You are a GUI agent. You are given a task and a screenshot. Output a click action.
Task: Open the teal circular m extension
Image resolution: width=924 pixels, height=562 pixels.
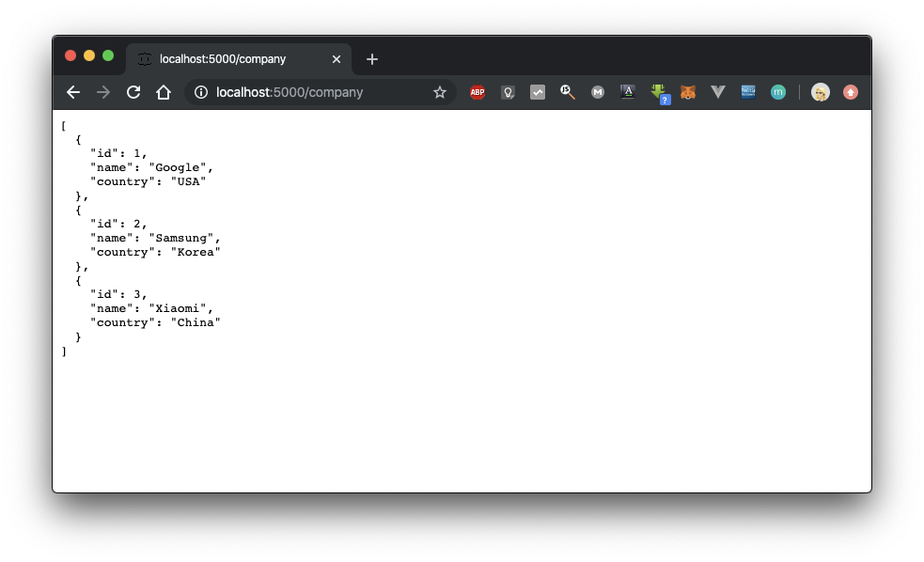pos(778,92)
